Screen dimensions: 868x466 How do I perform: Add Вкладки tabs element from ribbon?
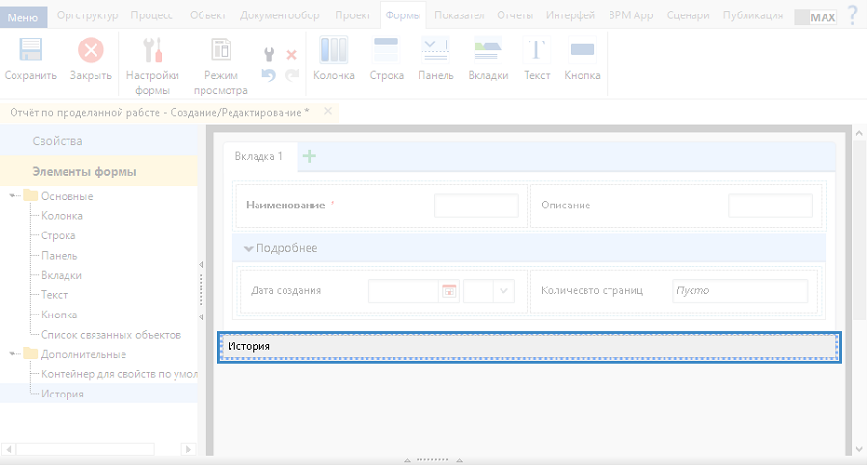click(x=488, y=51)
